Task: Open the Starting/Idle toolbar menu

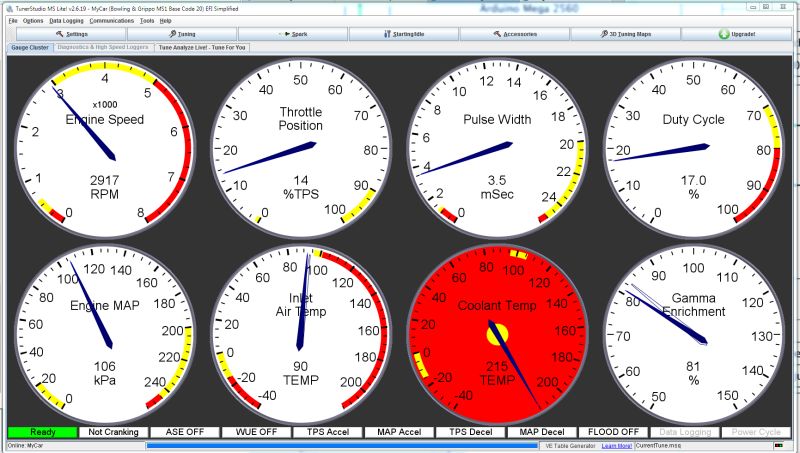Action: click(x=404, y=34)
